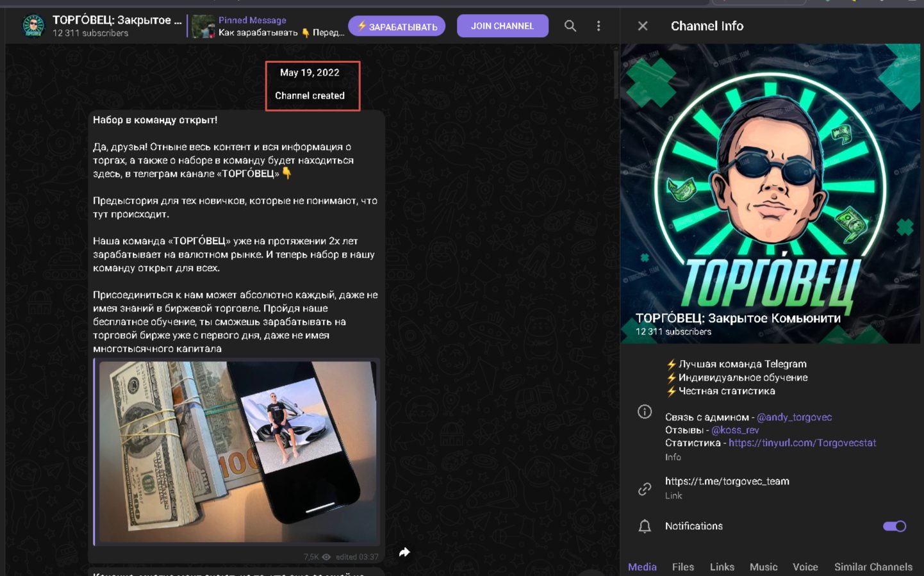
Task: Open the three-dot more options menu
Action: click(x=598, y=26)
